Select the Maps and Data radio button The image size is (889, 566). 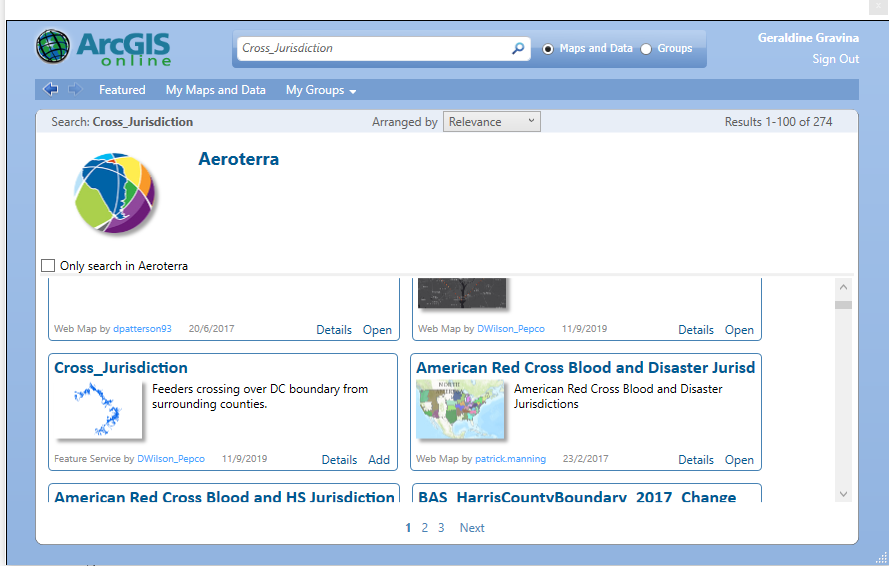click(x=548, y=49)
